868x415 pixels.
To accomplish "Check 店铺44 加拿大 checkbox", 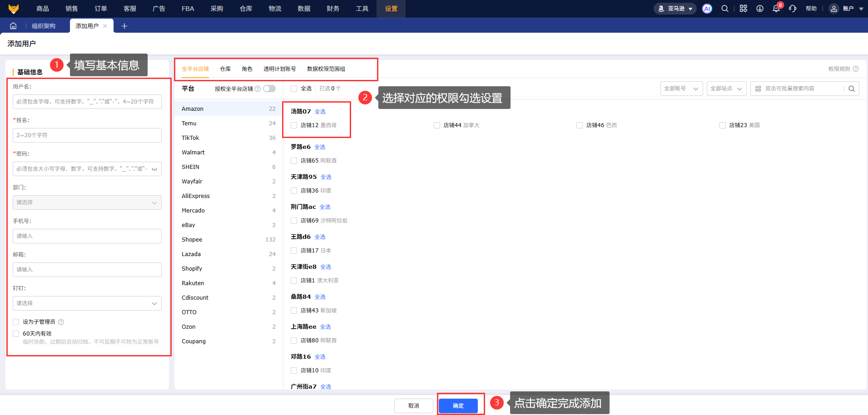I will pyautogui.click(x=437, y=125).
